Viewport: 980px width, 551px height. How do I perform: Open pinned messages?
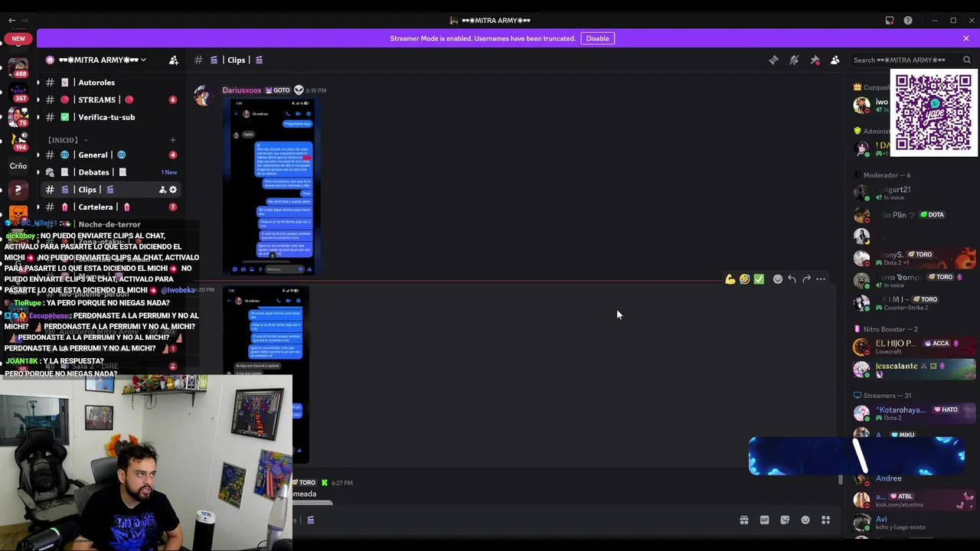(815, 60)
